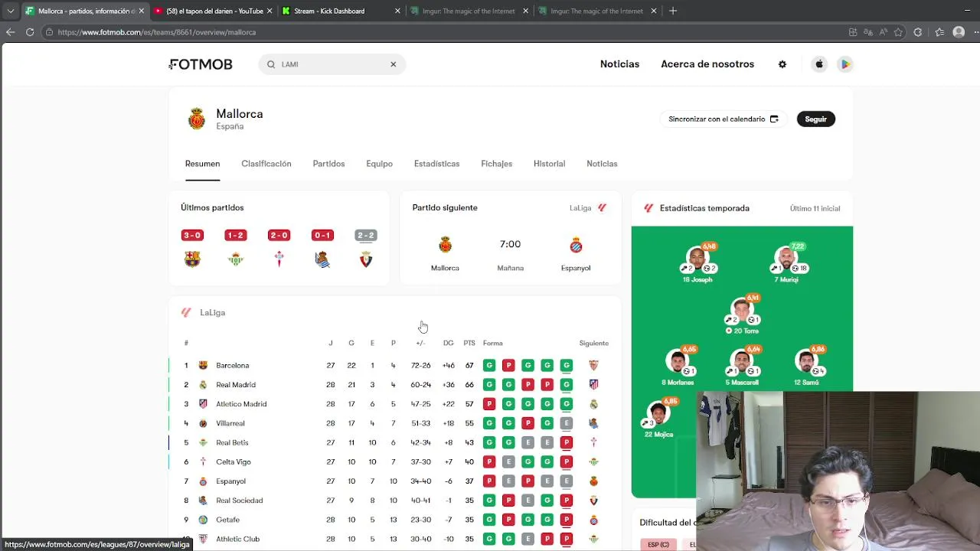Image resolution: width=980 pixels, height=551 pixels.
Task: Click the Seguir button
Action: click(x=815, y=119)
